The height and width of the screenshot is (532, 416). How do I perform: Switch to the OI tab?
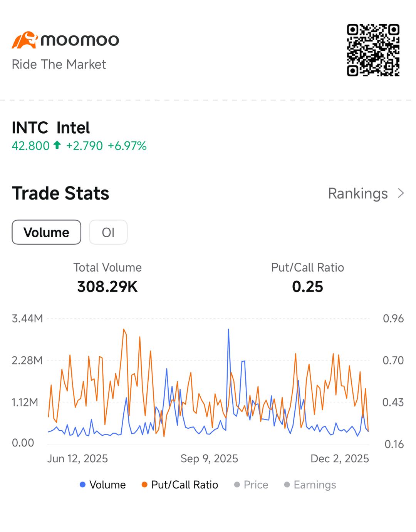point(108,232)
